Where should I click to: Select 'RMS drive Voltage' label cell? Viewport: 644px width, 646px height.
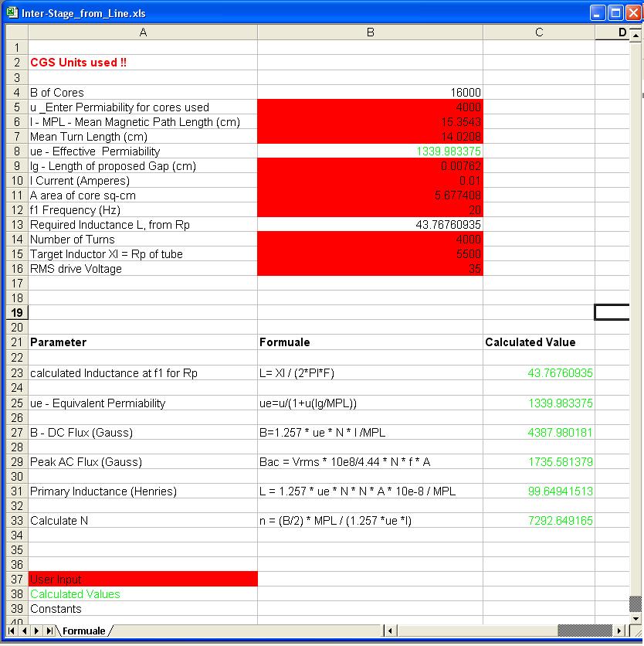[143, 269]
